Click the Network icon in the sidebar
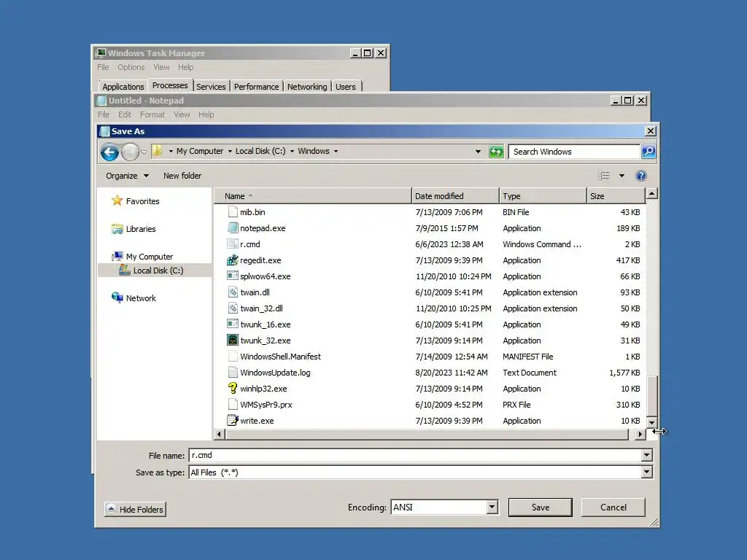 coord(117,297)
